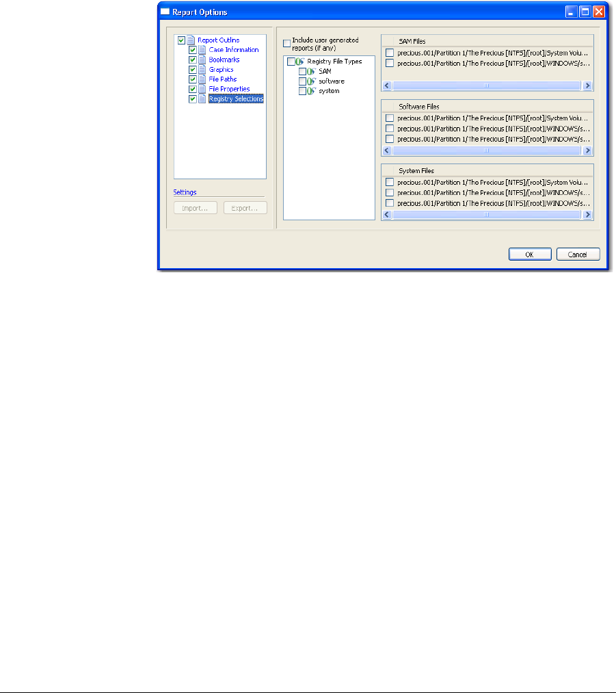Check Software Files System Volu... row checkbox
This screenshot has height=693, width=616.
click(x=390, y=118)
